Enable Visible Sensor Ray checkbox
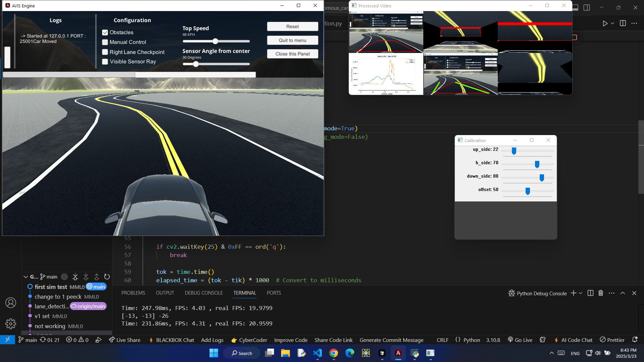Viewport: 644px width, 362px height. point(105,62)
